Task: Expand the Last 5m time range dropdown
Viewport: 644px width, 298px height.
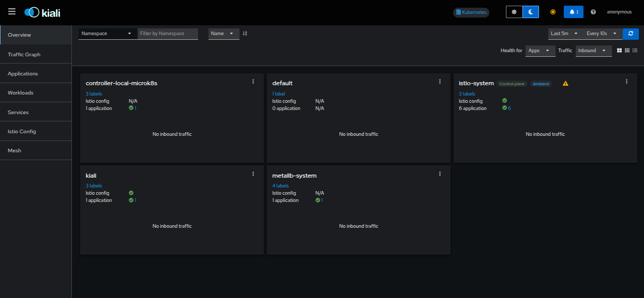Action: 564,34
